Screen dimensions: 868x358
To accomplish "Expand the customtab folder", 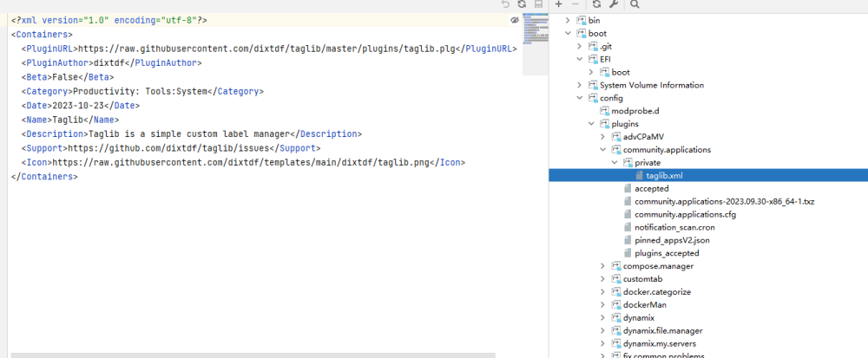I will [602, 279].
